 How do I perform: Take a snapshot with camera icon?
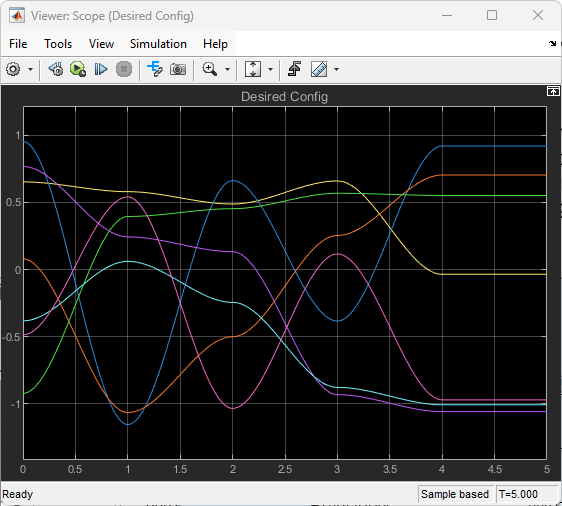coord(178,69)
